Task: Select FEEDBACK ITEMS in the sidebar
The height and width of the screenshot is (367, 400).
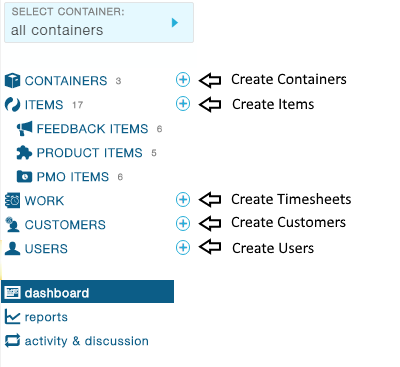Action: [92, 129]
